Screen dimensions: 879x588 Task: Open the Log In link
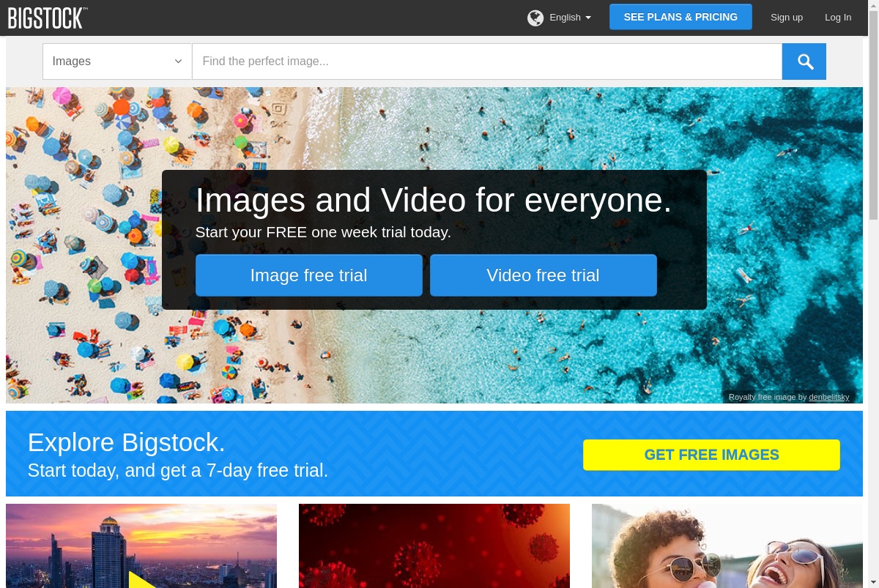click(838, 18)
